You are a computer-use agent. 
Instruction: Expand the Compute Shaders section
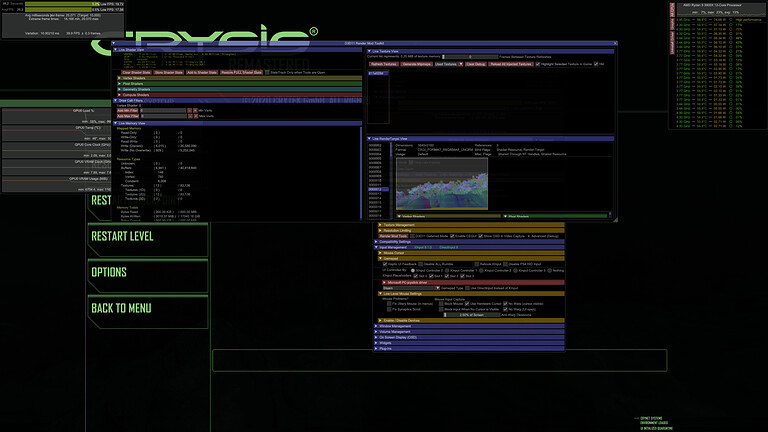[x=240, y=95]
